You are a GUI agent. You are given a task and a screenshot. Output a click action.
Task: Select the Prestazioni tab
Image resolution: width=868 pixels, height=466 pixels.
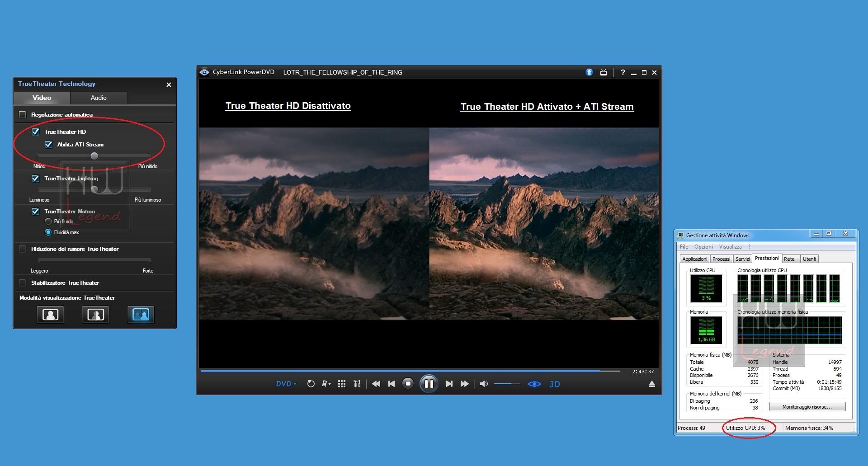pyautogui.click(x=767, y=258)
